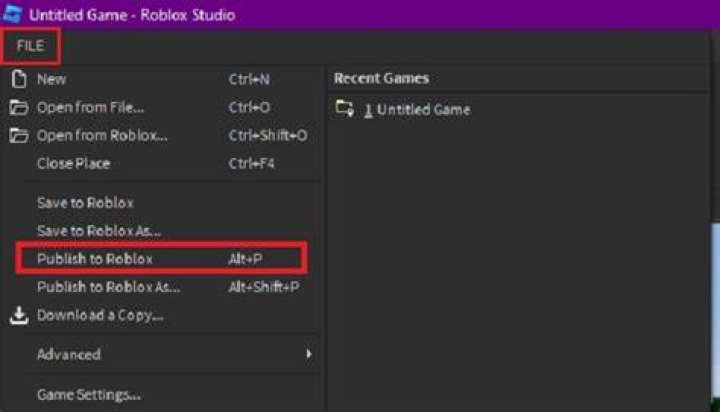Click the Alt+P shortcut label

(245, 259)
